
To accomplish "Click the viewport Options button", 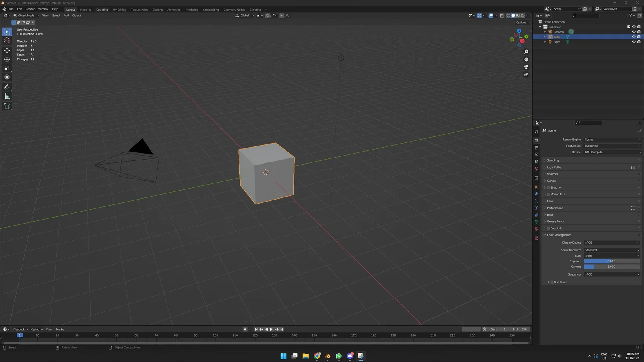I will 522,23.
